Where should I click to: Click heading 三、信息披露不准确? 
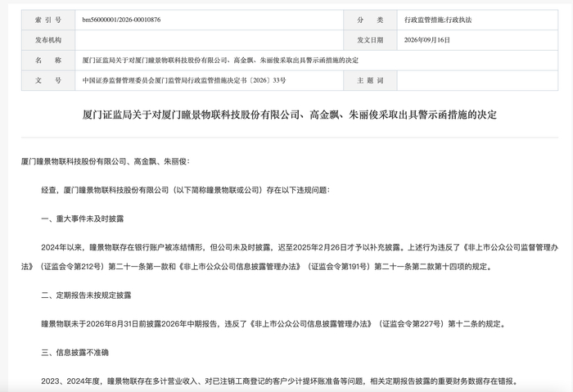74,353
